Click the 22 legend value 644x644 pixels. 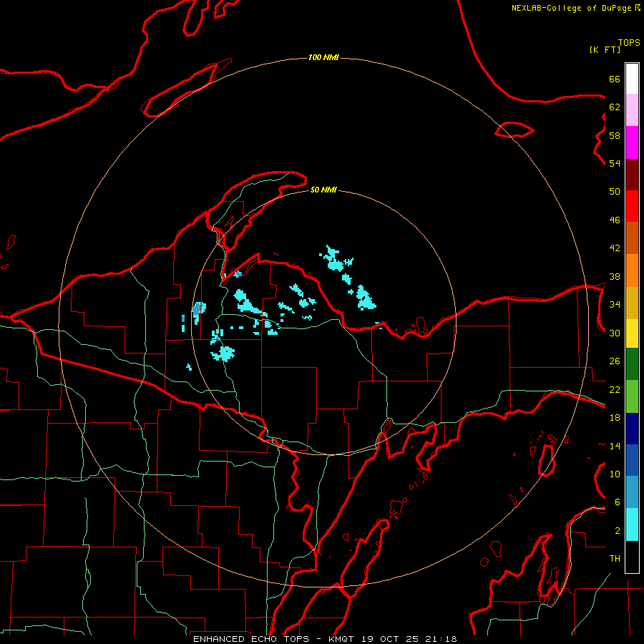point(615,390)
